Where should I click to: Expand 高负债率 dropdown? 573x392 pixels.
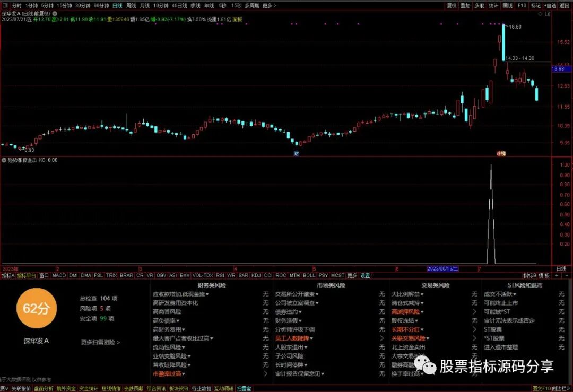click(178, 321)
